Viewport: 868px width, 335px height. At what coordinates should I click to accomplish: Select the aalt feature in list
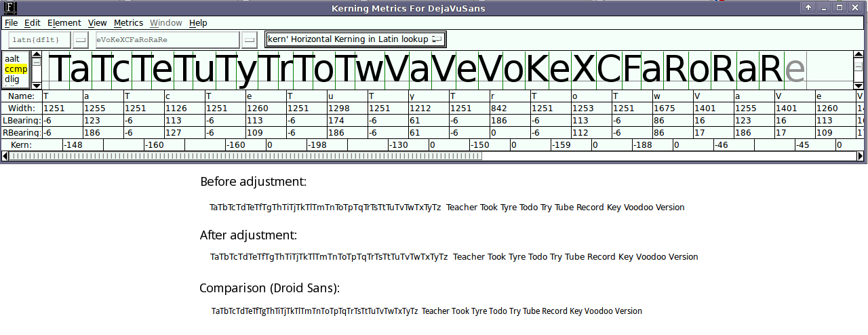coord(12,59)
